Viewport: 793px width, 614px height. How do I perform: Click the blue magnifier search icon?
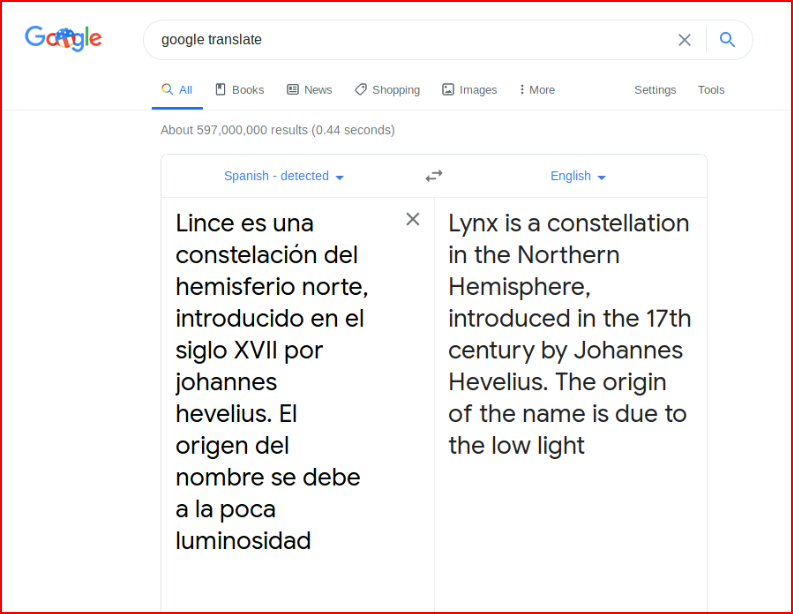click(727, 39)
